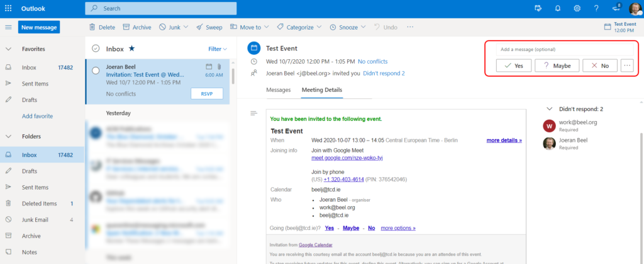
Task: Click the No conflicts link
Action: pos(372,62)
